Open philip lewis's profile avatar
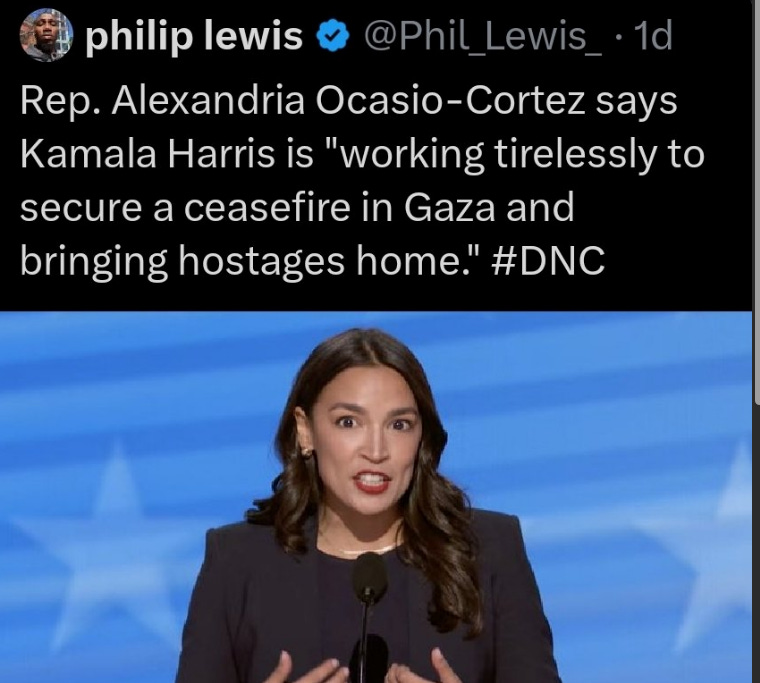This screenshot has width=760, height=683. click(x=47, y=34)
